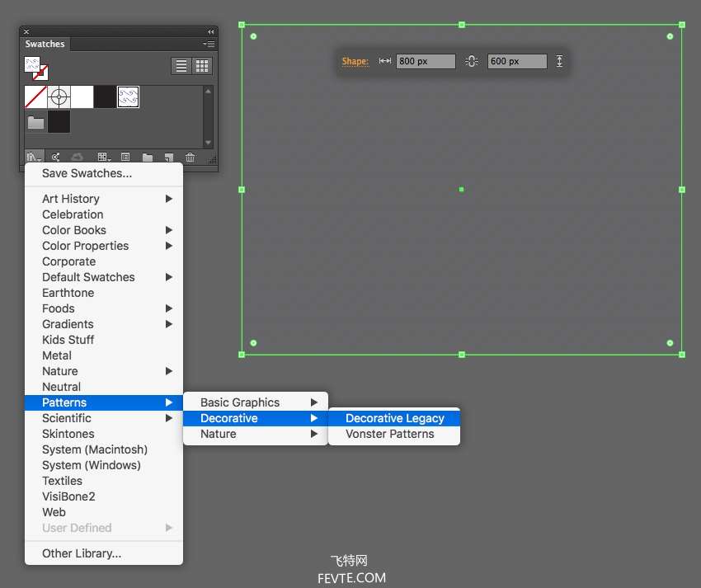Open the Color Books submenu
This screenshot has width=701, height=588.
click(x=104, y=230)
